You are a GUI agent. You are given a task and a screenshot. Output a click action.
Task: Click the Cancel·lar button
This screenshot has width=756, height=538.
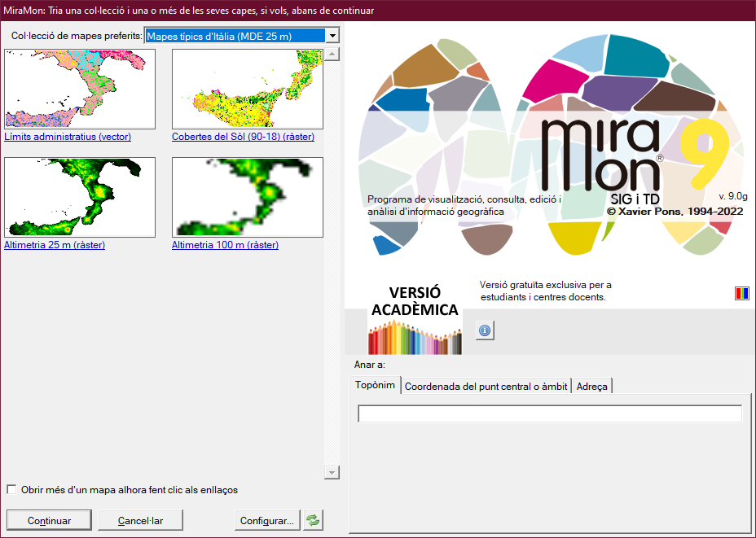point(140,520)
